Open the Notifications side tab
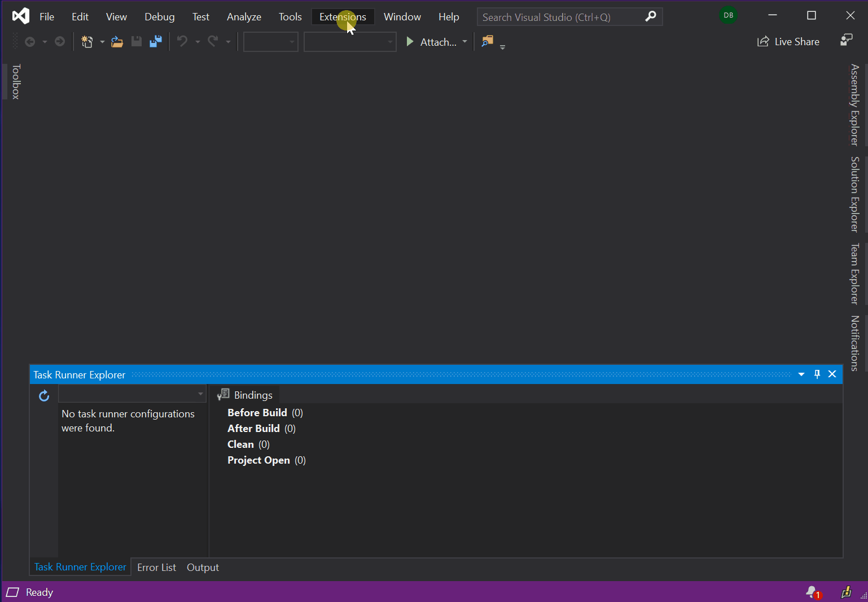Viewport: 868px width, 602px height. [855, 343]
